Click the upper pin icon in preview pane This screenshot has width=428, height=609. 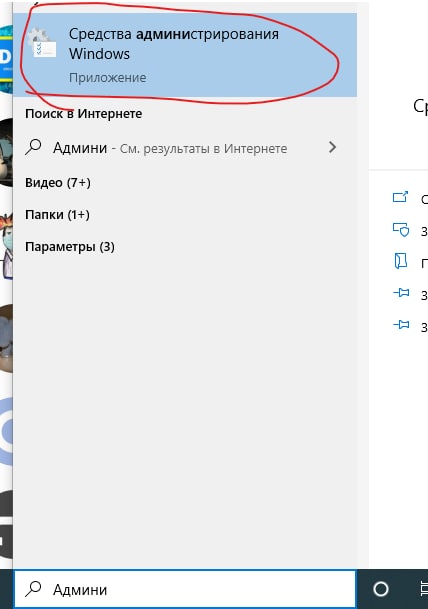[x=401, y=292]
